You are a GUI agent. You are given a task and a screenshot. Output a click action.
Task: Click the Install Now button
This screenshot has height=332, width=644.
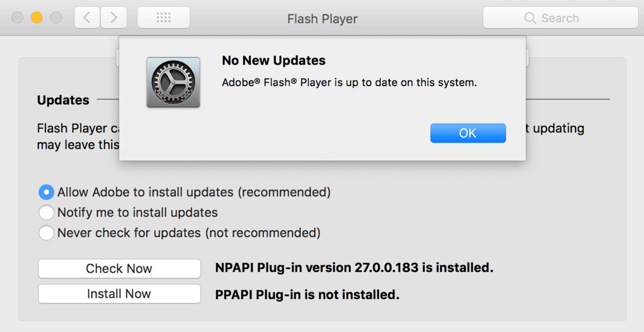pos(119,294)
